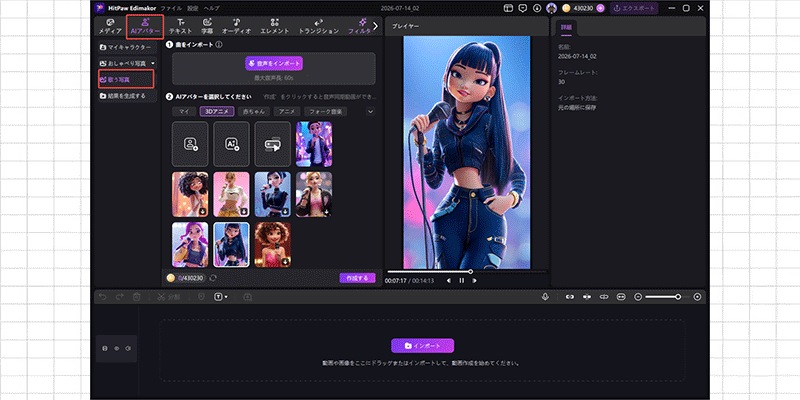800x400 pixels.
Task: Toggle the track lock icon
Action: [105, 348]
